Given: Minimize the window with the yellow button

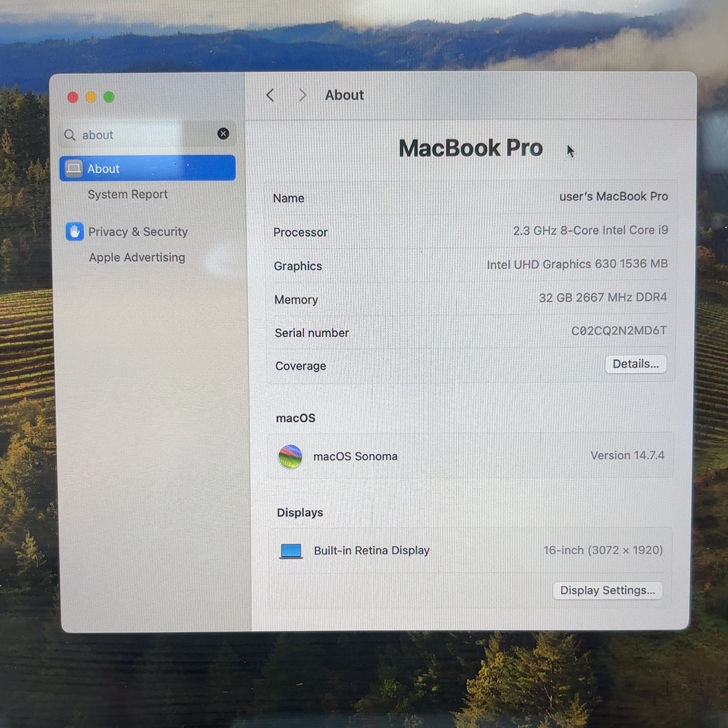Looking at the screenshot, I should pyautogui.click(x=91, y=97).
